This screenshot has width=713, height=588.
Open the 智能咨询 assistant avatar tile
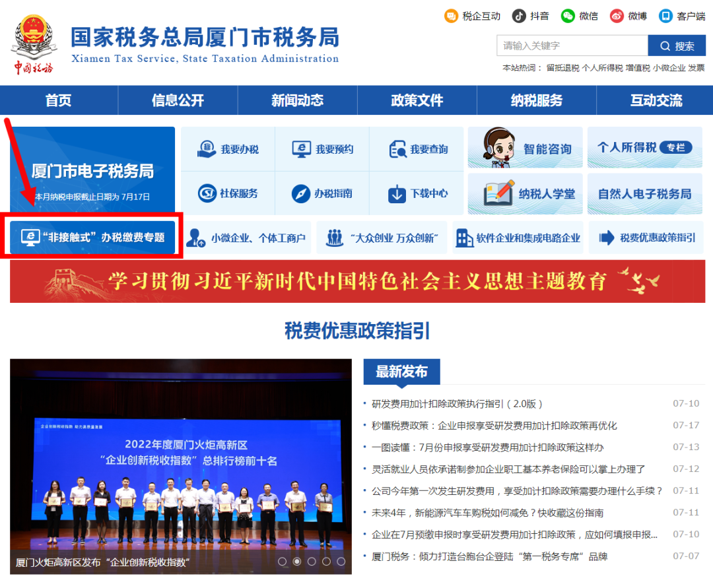[526, 148]
